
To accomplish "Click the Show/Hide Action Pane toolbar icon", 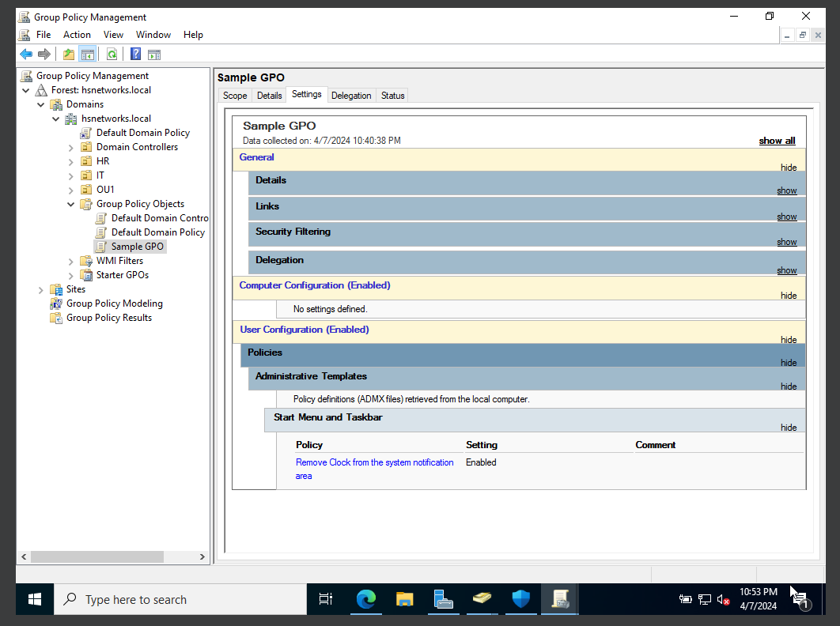I will pos(153,55).
